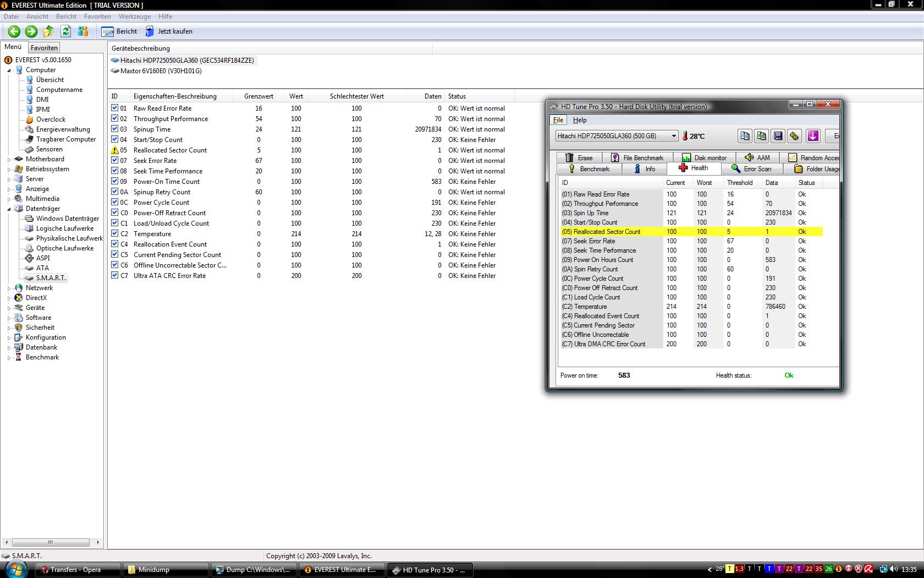Toggle the Raw Read Error Rate checkbox
The image size is (924, 578).
(x=115, y=108)
